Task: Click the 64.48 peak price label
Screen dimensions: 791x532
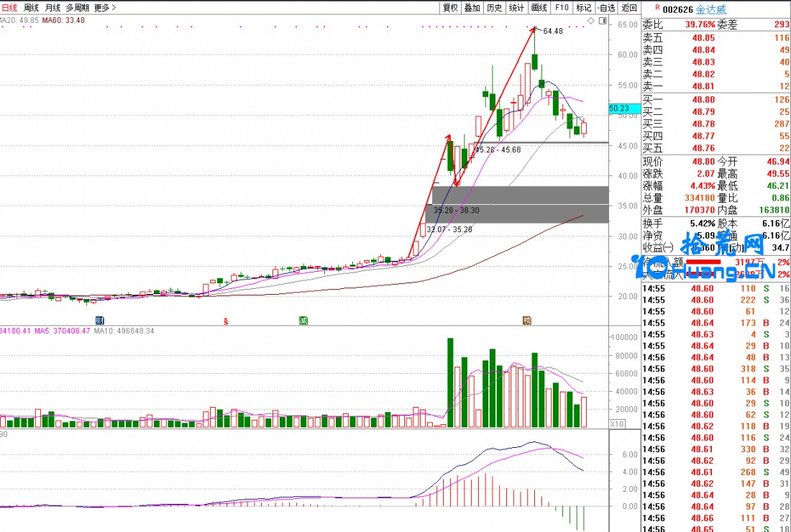Action: pos(553,31)
